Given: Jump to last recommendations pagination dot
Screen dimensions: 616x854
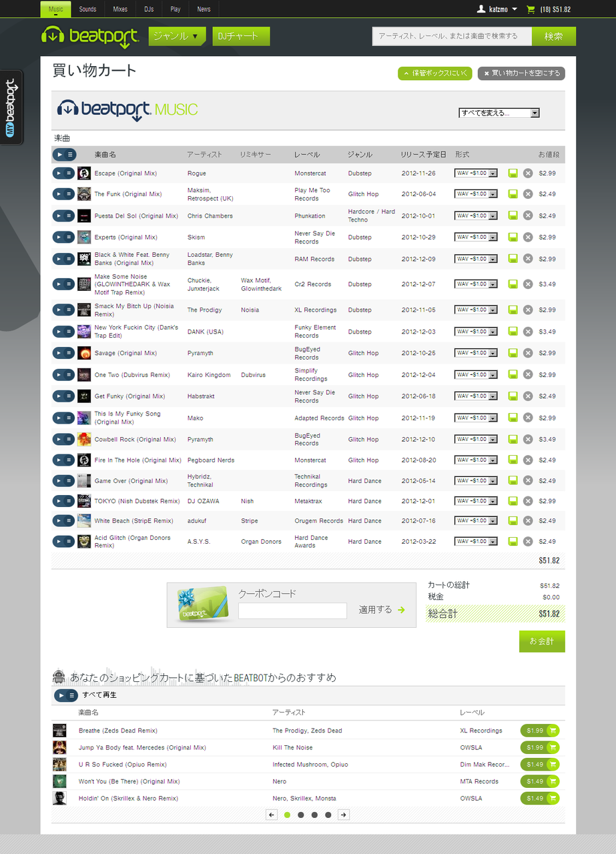Looking at the screenshot, I should pyautogui.click(x=328, y=815).
